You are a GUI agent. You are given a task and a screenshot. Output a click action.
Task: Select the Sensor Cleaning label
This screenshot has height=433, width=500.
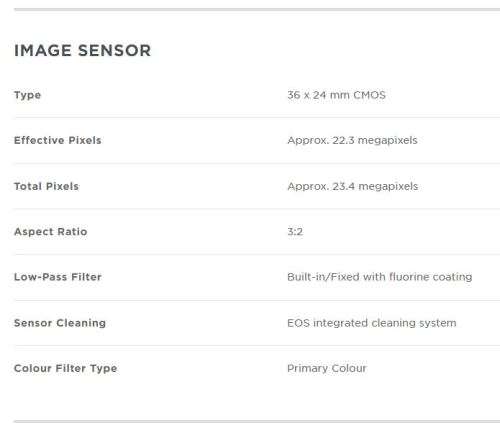pyautogui.click(x=60, y=323)
